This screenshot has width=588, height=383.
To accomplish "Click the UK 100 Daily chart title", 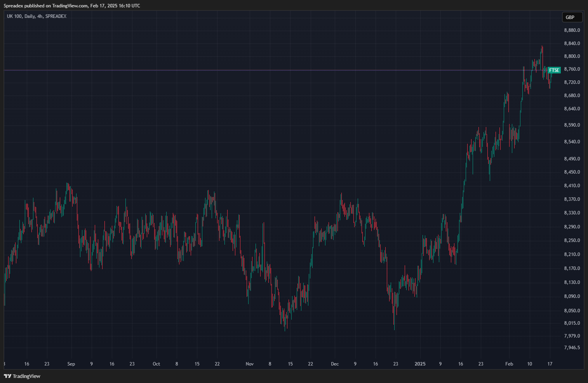I will pos(37,16).
